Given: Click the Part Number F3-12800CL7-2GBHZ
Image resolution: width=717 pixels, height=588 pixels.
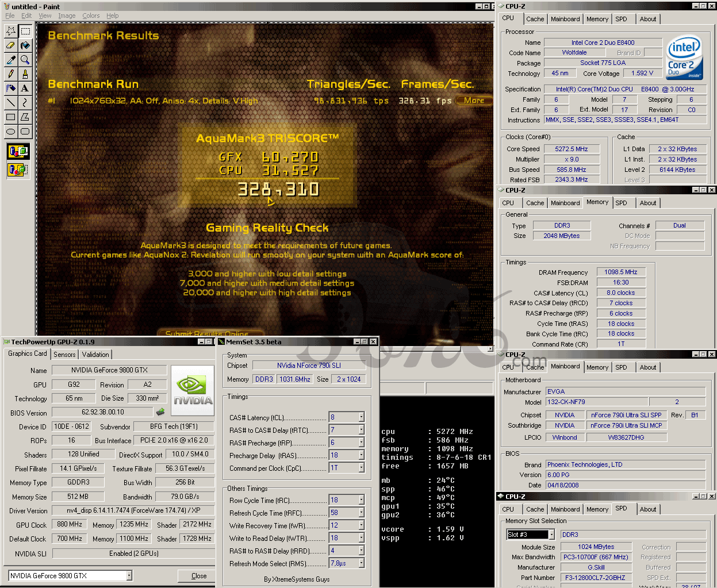Looking at the screenshot, I should [595, 578].
